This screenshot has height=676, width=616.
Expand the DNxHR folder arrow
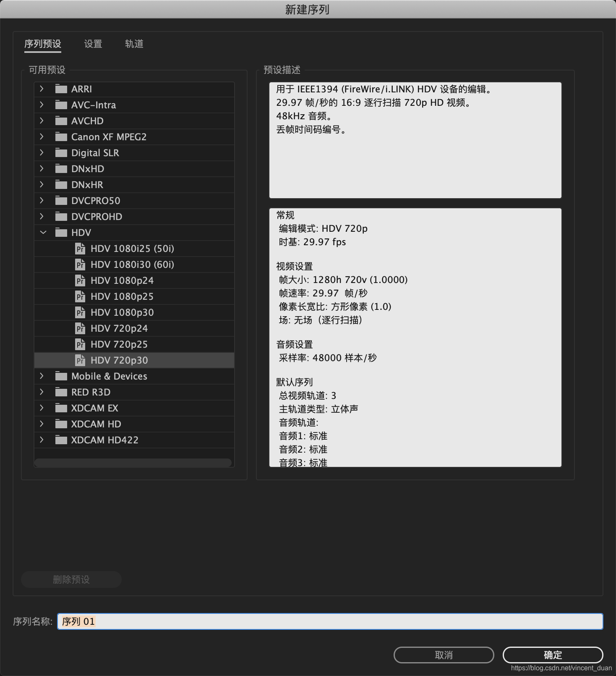click(42, 184)
